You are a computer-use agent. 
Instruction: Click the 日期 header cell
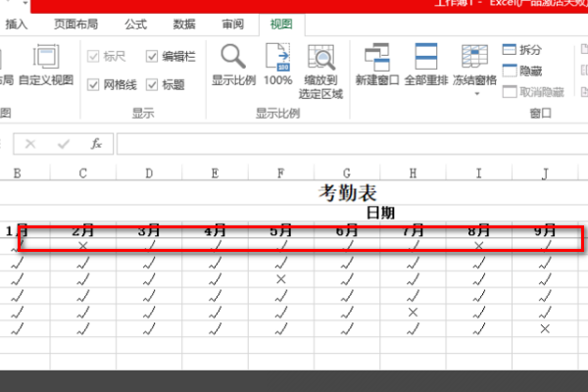click(380, 213)
